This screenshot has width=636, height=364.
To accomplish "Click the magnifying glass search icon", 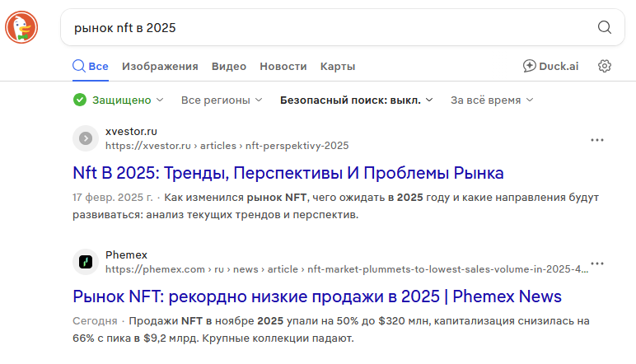I will (x=605, y=28).
